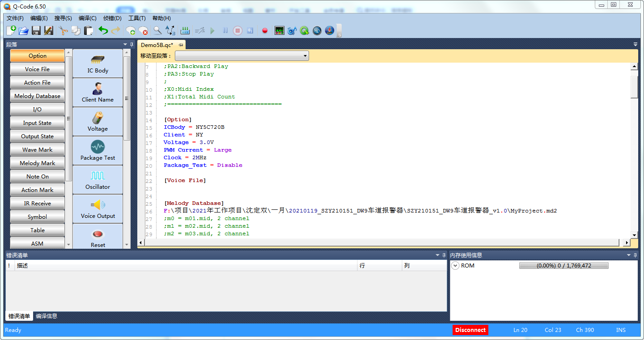Screen dimensions: 644x340
Task: Click the green Undo arrow
Action: [103, 30]
